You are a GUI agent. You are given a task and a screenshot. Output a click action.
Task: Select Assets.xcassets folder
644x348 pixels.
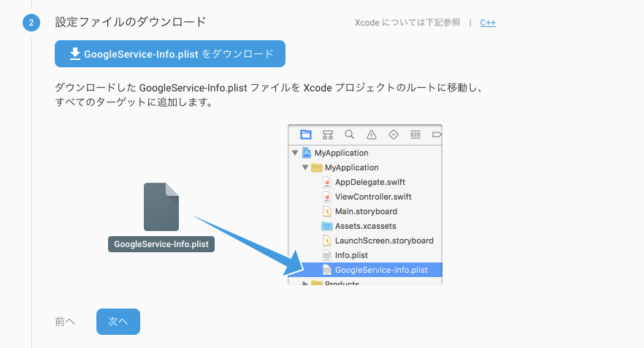[x=366, y=226]
